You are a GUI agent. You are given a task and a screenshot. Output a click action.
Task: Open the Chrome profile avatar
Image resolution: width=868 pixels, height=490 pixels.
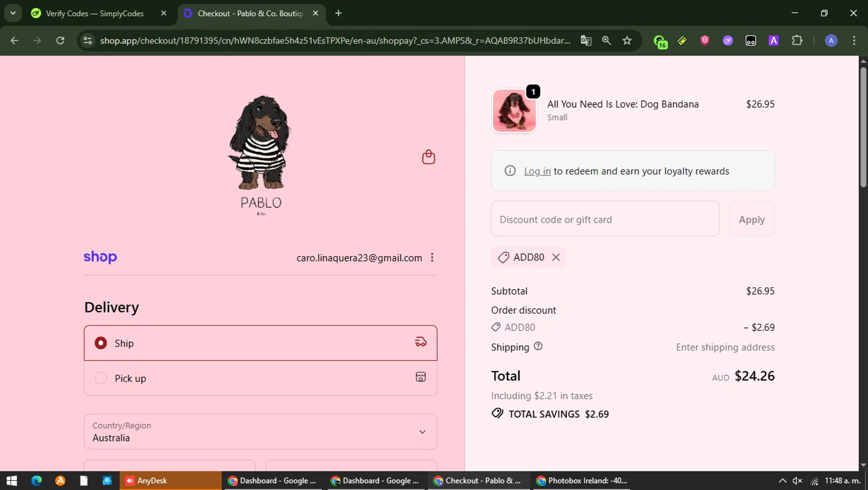coord(831,40)
